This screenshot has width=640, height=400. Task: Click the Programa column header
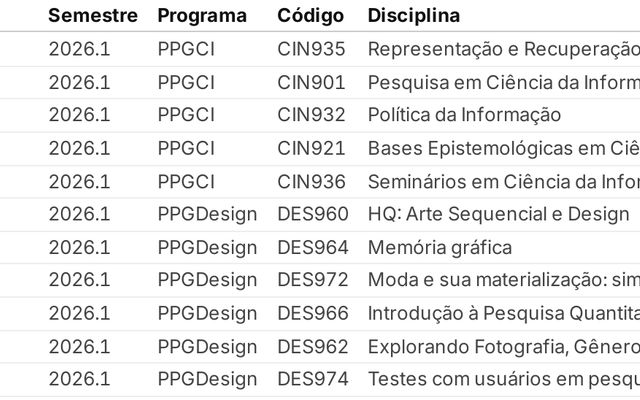(x=202, y=16)
